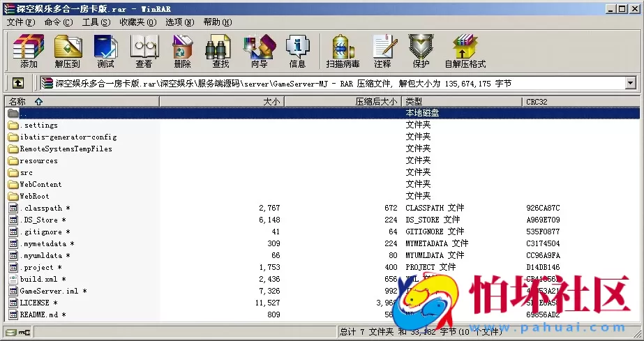The image size is (644, 341).
Task: Sort by the 压缩后大小 column header
Action: click(343, 101)
